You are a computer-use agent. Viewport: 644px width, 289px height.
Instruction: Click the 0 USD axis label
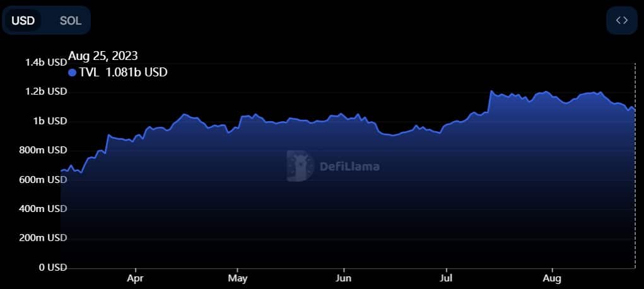52,268
